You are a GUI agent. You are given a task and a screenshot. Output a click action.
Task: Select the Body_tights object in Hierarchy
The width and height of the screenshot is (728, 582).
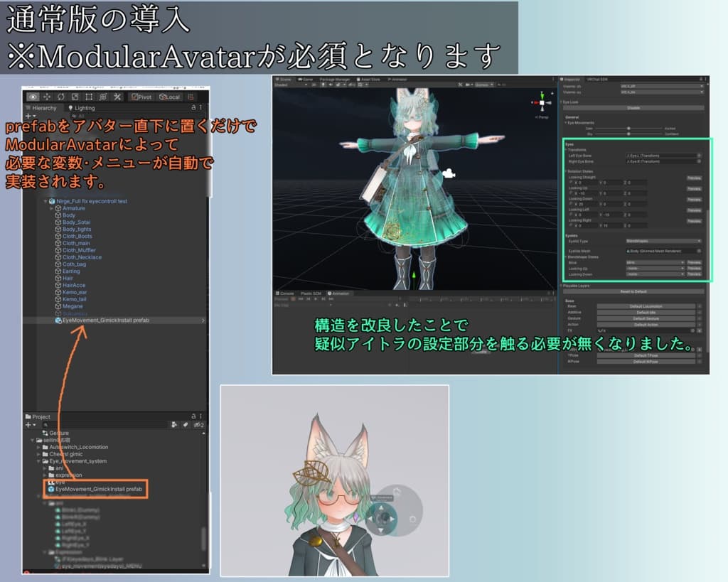(x=77, y=229)
